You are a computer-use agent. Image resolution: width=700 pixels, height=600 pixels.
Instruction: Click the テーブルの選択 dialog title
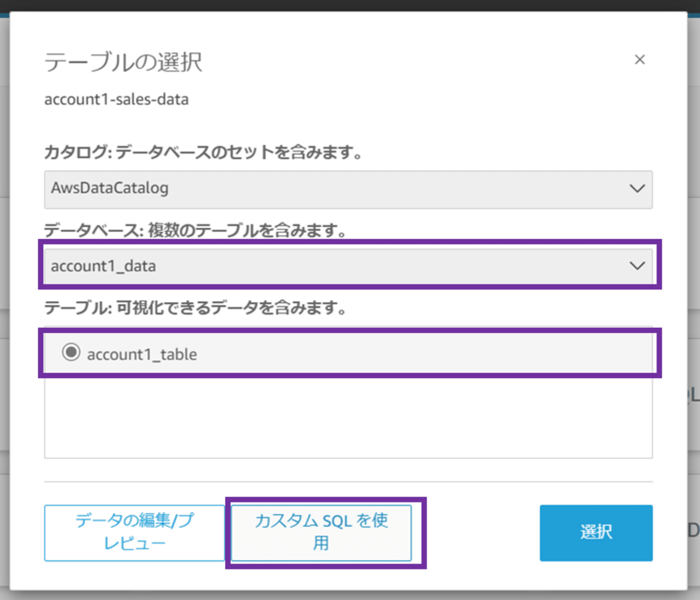(x=123, y=62)
